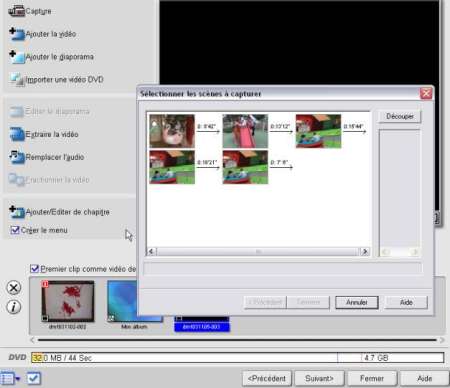Select the cat scene thumbnail

click(x=172, y=131)
